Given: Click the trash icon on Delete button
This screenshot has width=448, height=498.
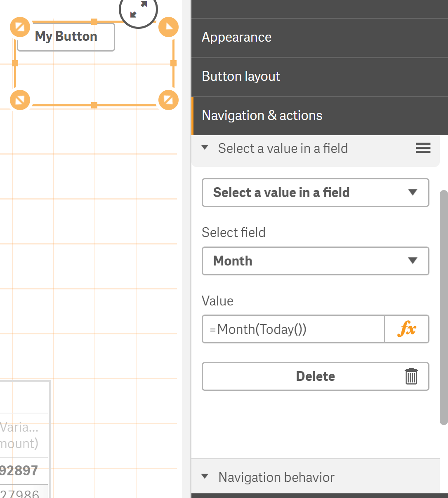Looking at the screenshot, I should [x=411, y=376].
